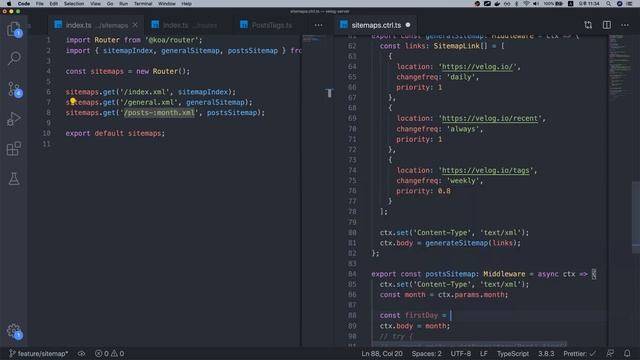Click the lightbulb quick-fix icon on line 7
This screenshot has width=640, height=360.
pos(73,101)
